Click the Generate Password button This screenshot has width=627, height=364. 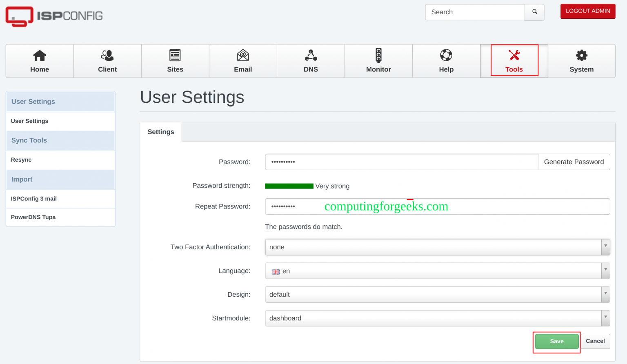click(574, 162)
